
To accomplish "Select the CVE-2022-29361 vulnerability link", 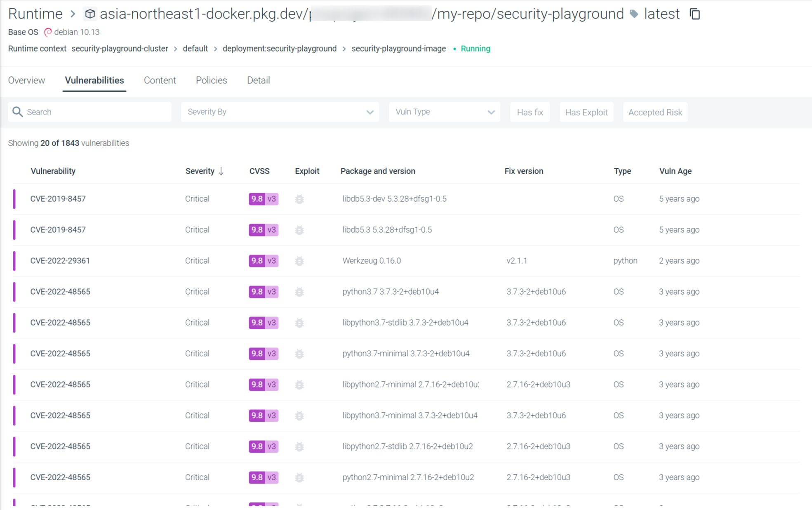I will coord(60,261).
